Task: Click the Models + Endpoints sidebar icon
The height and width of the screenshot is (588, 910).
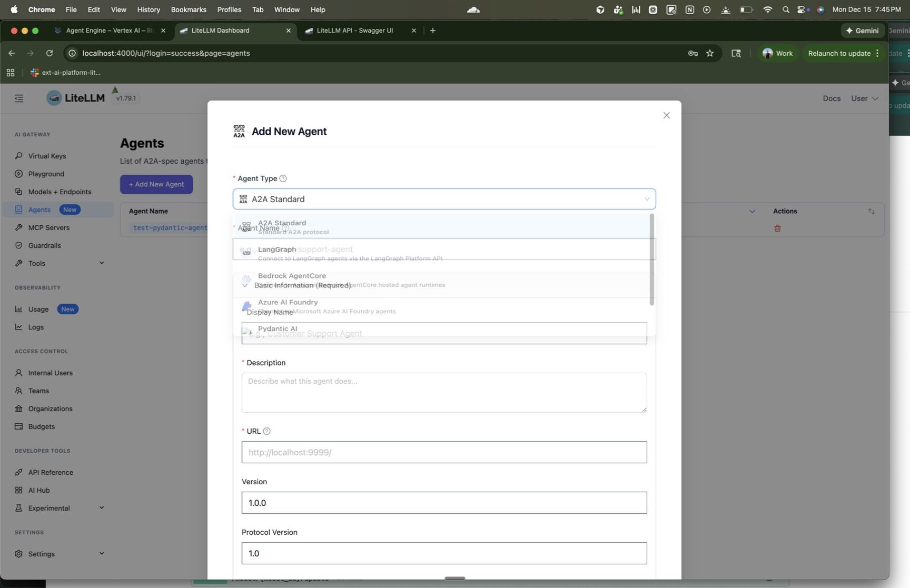Action: coord(19,192)
